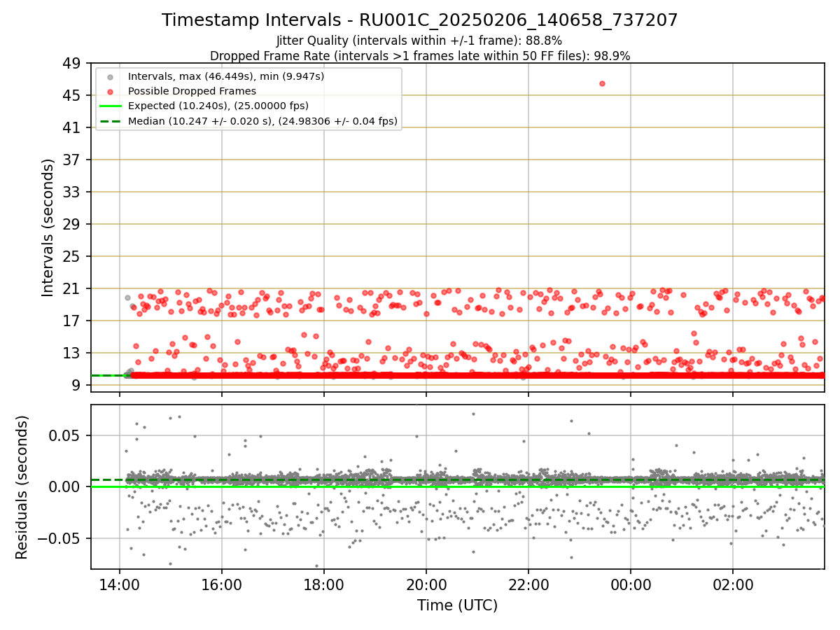Click the 'Time (UTC)' x-axis label

pyautogui.click(x=457, y=605)
